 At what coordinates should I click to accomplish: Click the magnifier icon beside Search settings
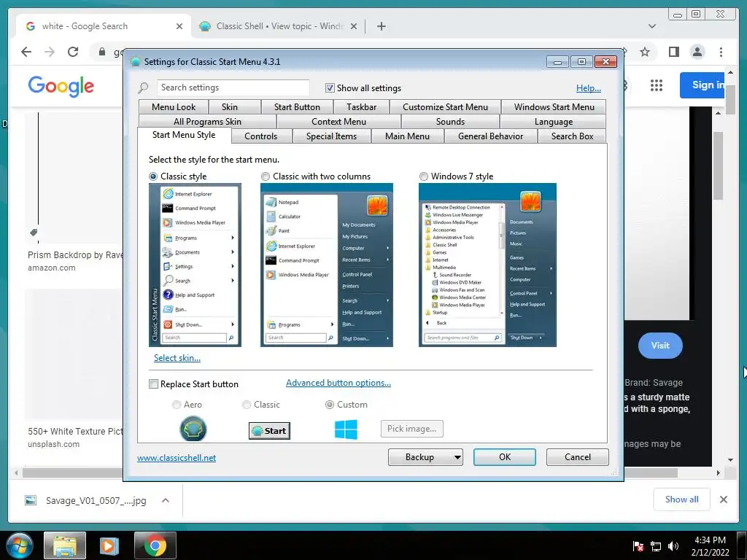point(144,87)
